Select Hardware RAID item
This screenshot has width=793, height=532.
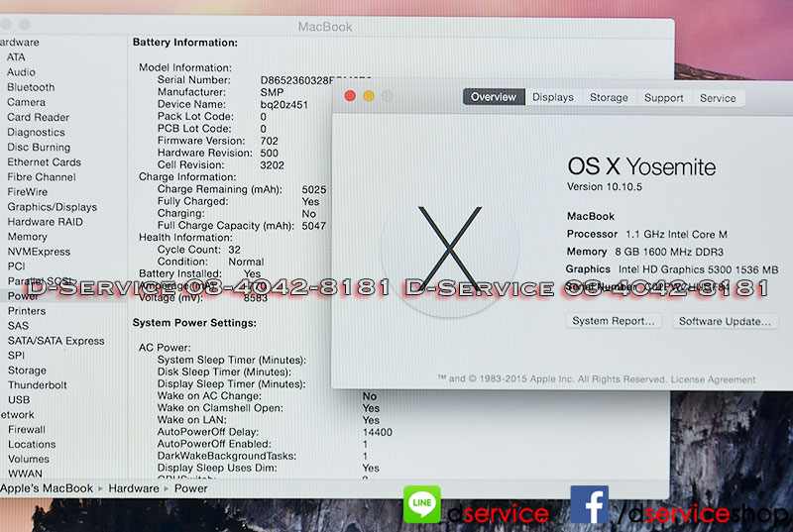point(45,222)
